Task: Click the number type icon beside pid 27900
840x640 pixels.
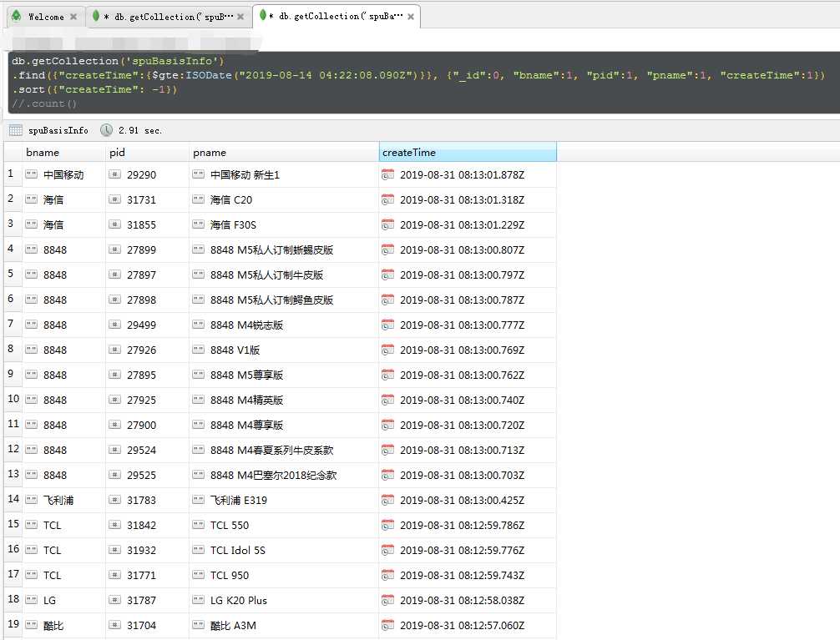Action: (114, 425)
